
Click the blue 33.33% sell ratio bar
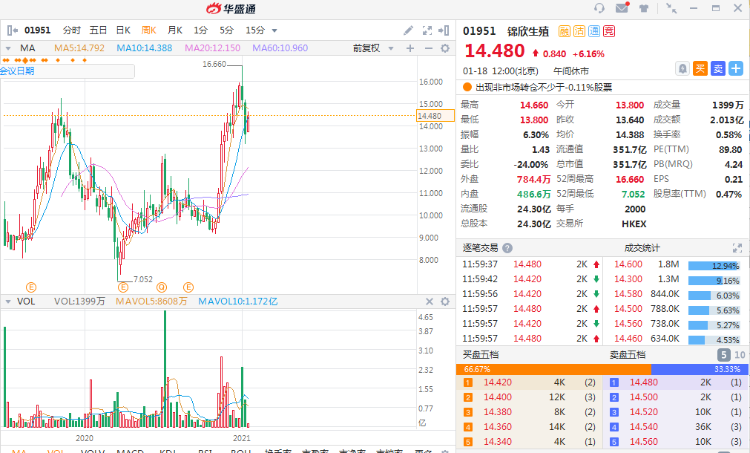click(698, 369)
